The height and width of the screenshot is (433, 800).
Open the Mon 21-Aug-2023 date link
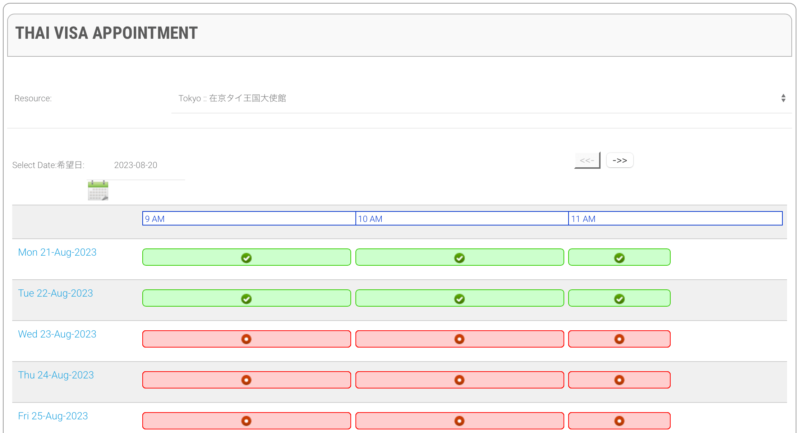click(x=57, y=253)
